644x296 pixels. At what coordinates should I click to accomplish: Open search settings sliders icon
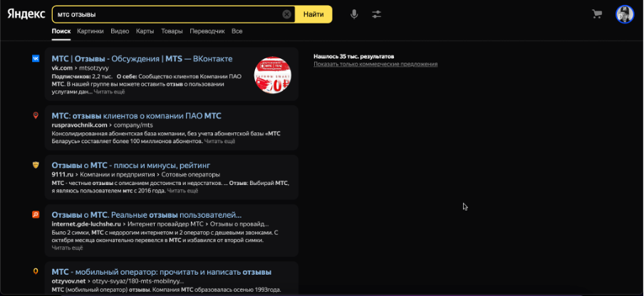(x=377, y=14)
